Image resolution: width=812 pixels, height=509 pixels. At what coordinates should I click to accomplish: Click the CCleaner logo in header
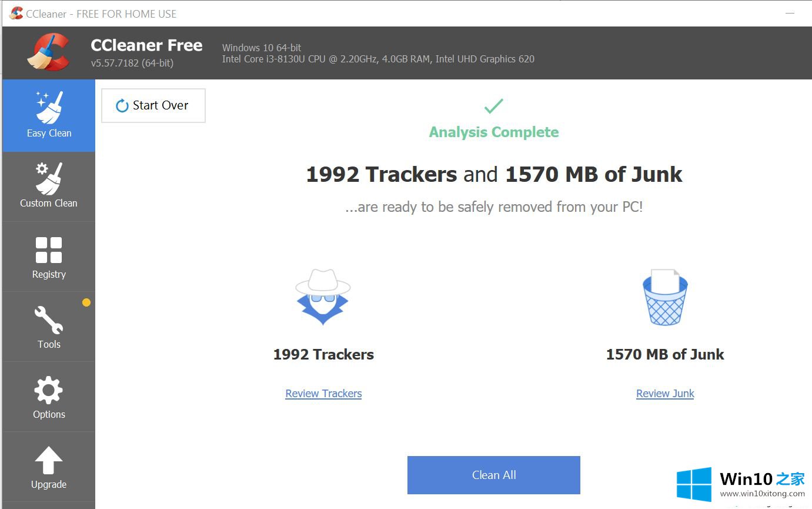click(49, 52)
